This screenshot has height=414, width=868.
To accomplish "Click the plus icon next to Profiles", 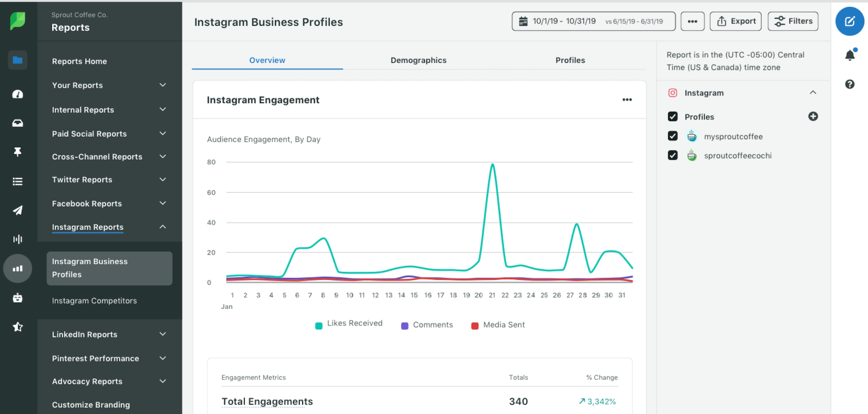I will click(x=813, y=116).
